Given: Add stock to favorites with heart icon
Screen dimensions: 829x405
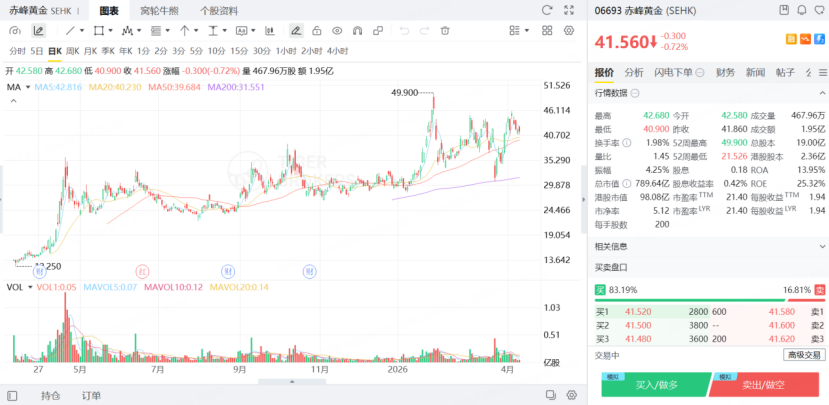Looking at the screenshot, I should coord(819,10).
